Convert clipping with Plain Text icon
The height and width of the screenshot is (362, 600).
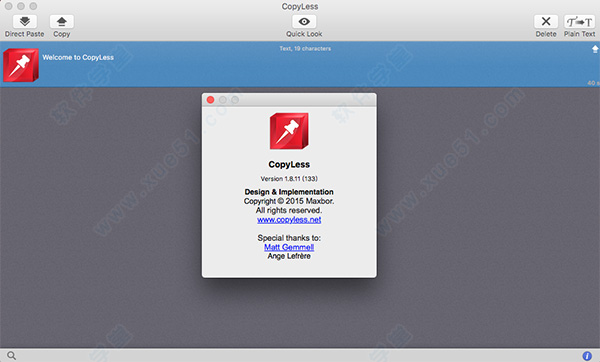pos(579,21)
